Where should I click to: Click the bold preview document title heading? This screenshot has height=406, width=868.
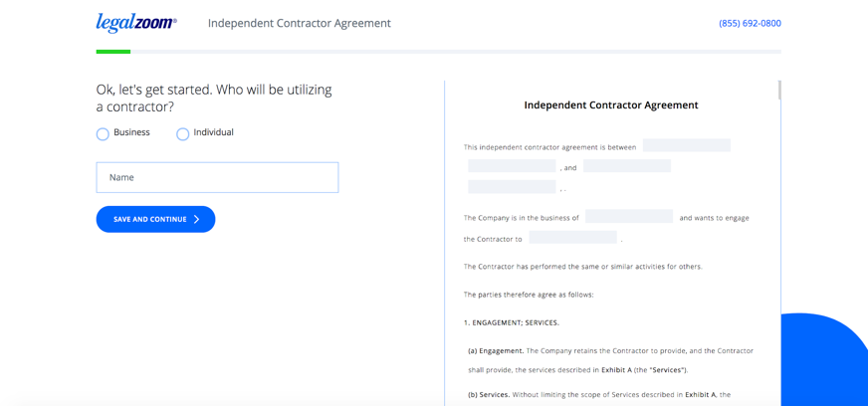coord(611,105)
